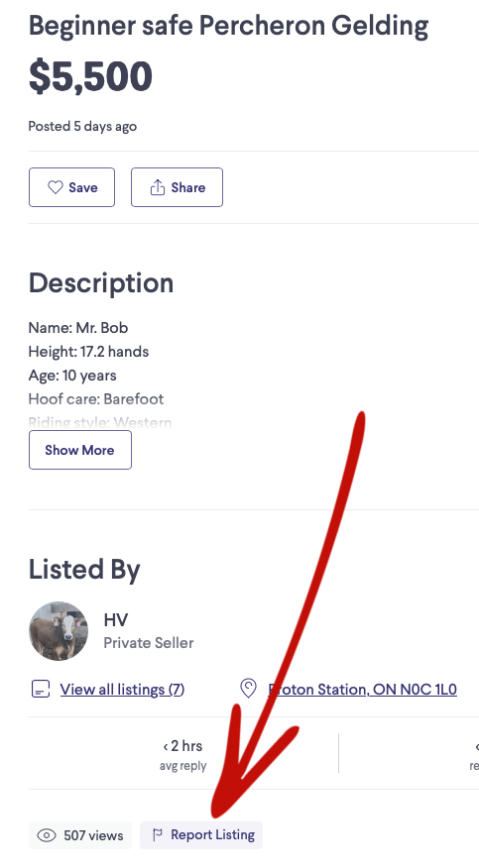Screen dimensions: 479x868
Task: Click the Description heading
Action: (101, 282)
